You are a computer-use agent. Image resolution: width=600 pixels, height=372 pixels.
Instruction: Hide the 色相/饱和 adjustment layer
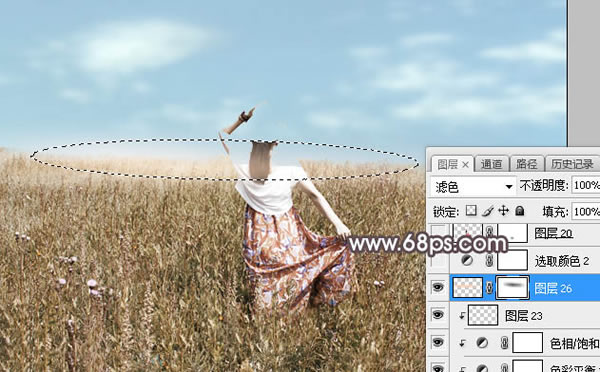pyautogui.click(x=438, y=343)
